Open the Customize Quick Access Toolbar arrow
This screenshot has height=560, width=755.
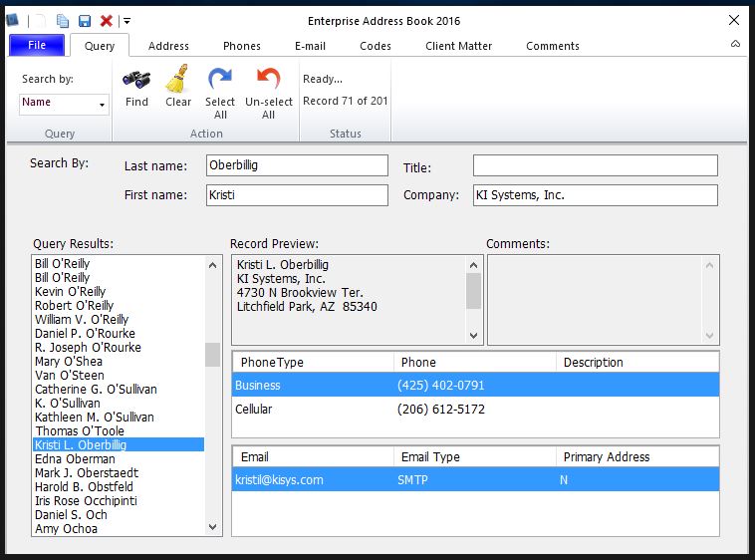click(126, 21)
